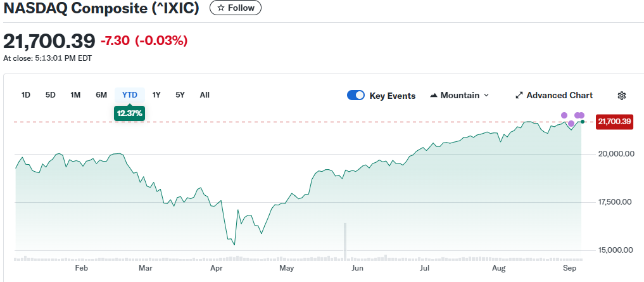Click the Feb axis label
This screenshot has width=644, height=282.
point(81,269)
